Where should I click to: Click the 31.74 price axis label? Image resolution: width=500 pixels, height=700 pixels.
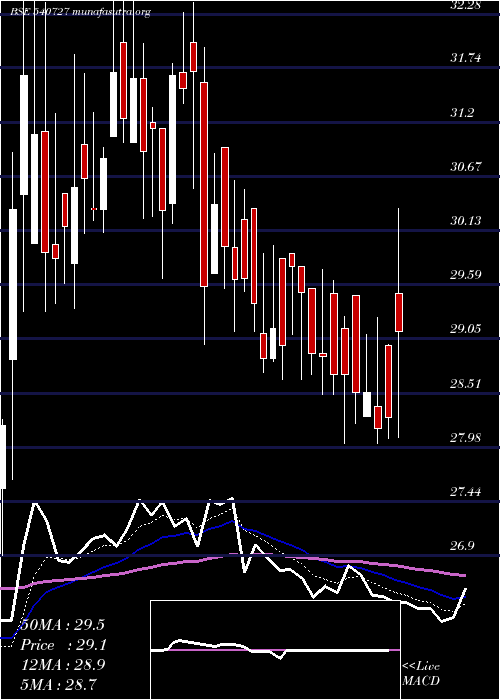click(x=466, y=58)
